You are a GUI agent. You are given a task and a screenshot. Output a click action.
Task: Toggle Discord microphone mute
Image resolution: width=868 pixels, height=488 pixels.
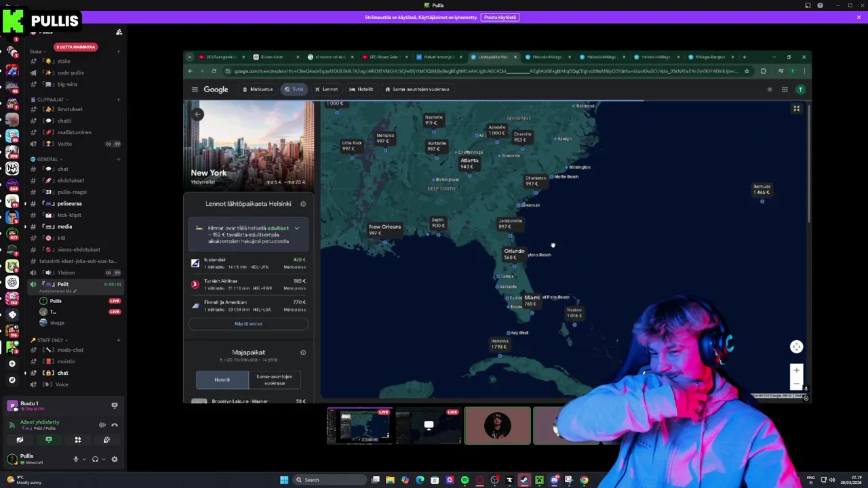coord(76,459)
